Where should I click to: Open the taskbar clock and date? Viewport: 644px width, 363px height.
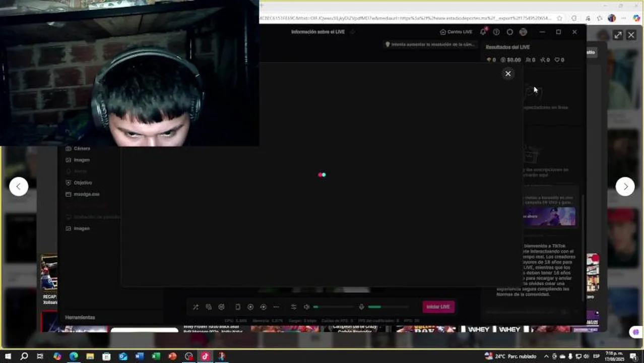[x=615, y=356]
